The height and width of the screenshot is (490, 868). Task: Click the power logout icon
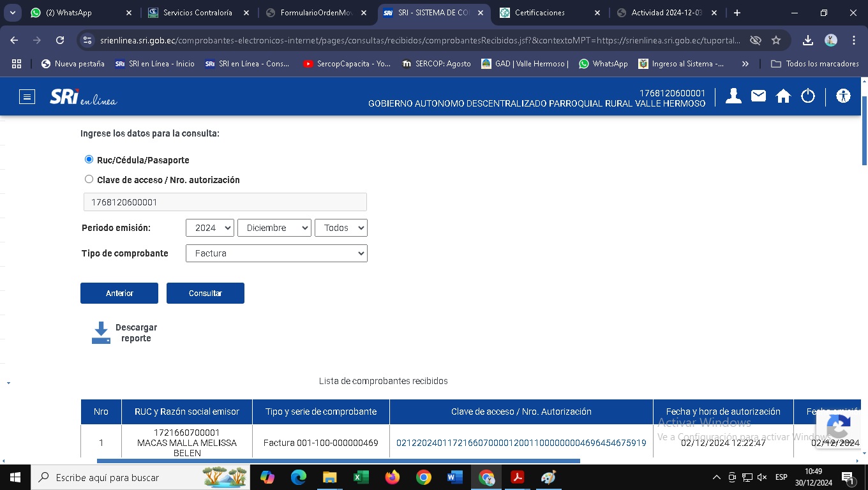(x=808, y=96)
